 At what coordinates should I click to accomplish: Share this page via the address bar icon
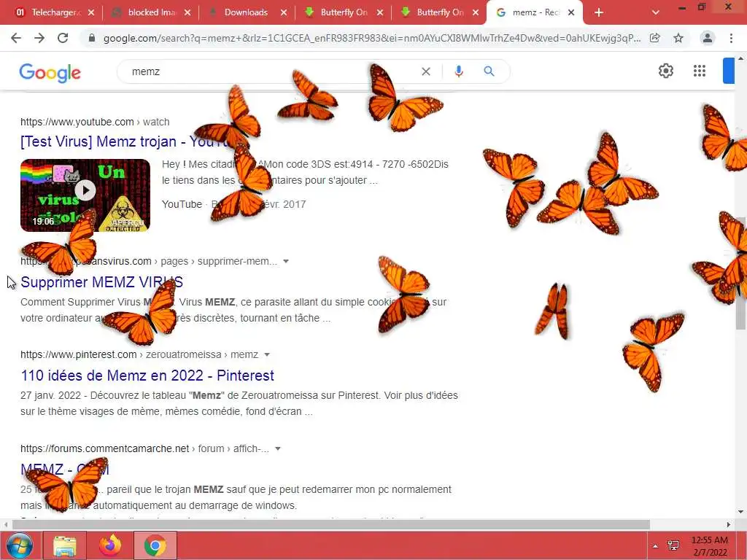655,38
